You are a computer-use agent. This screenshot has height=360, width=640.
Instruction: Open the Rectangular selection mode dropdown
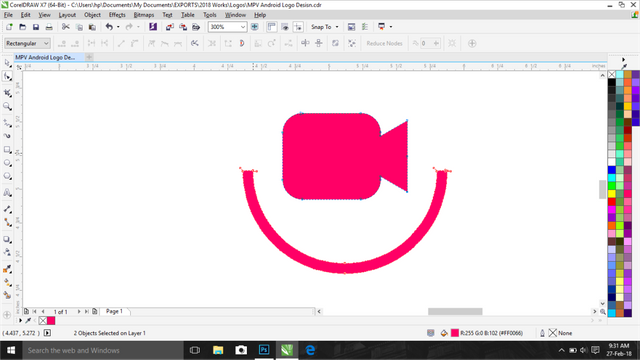click(27, 43)
